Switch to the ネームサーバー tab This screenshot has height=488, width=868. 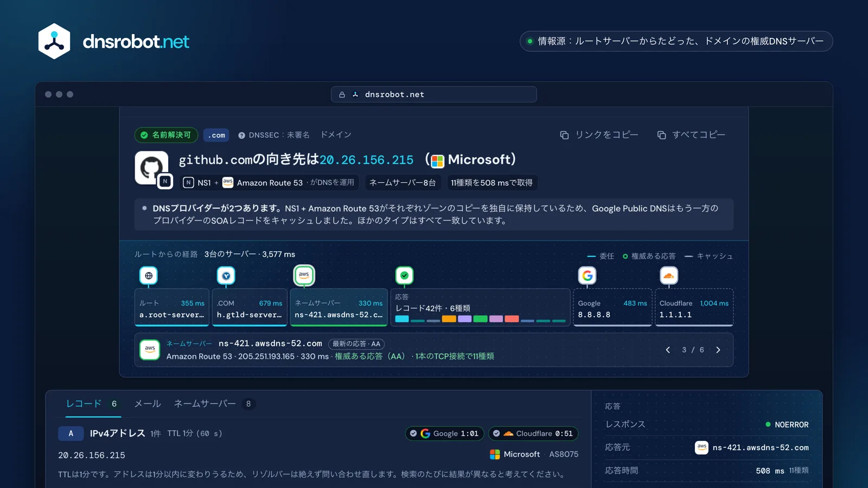(214, 404)
